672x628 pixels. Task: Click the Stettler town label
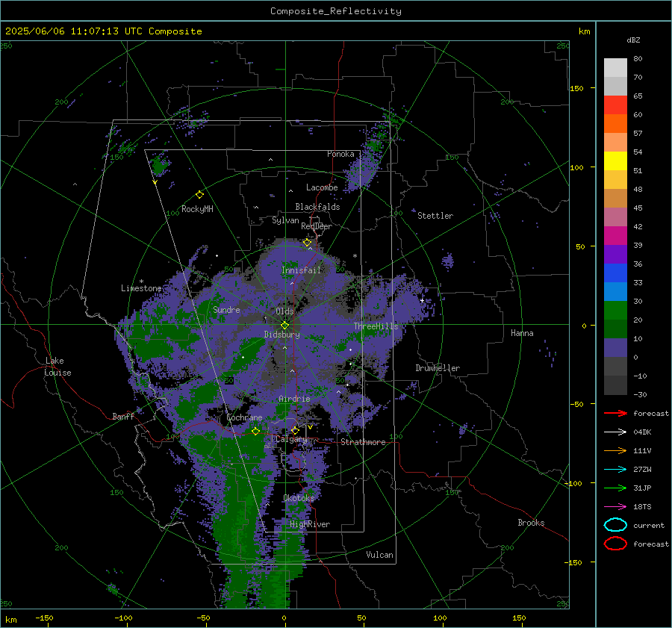click(x=435, y=216)
